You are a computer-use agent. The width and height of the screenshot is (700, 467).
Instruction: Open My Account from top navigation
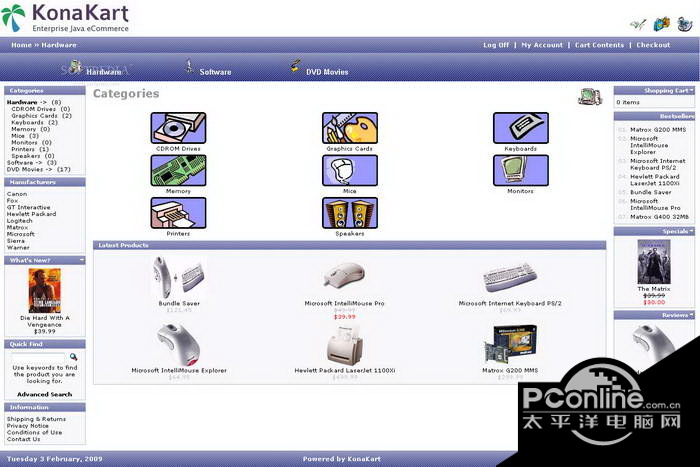[542, 45]
